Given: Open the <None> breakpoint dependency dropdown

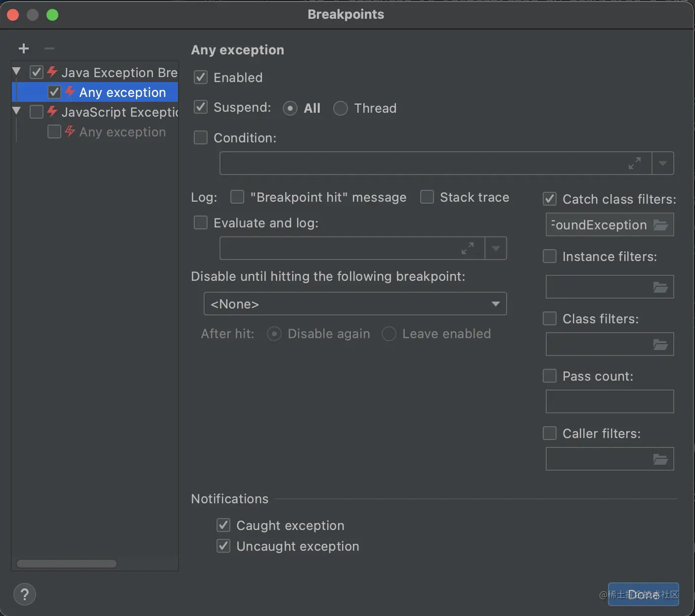Looking at the screenshot, I should coord(355,304).
